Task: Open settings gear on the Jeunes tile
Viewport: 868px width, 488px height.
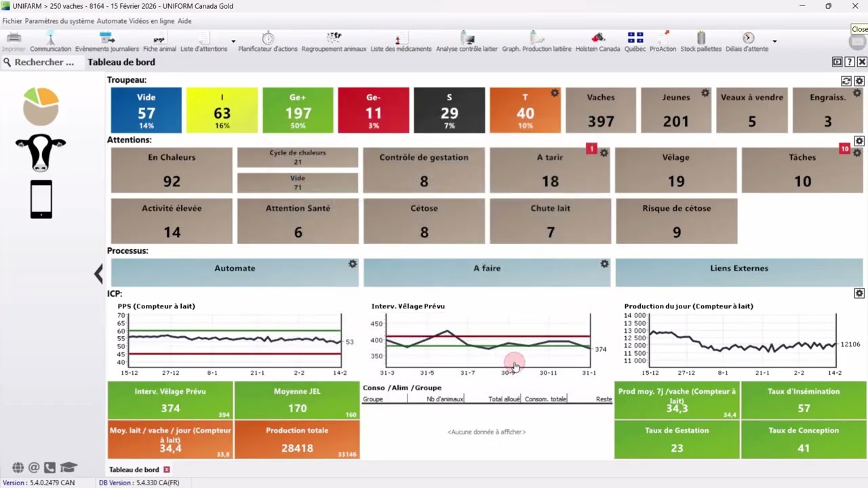Action: [705, 93]
